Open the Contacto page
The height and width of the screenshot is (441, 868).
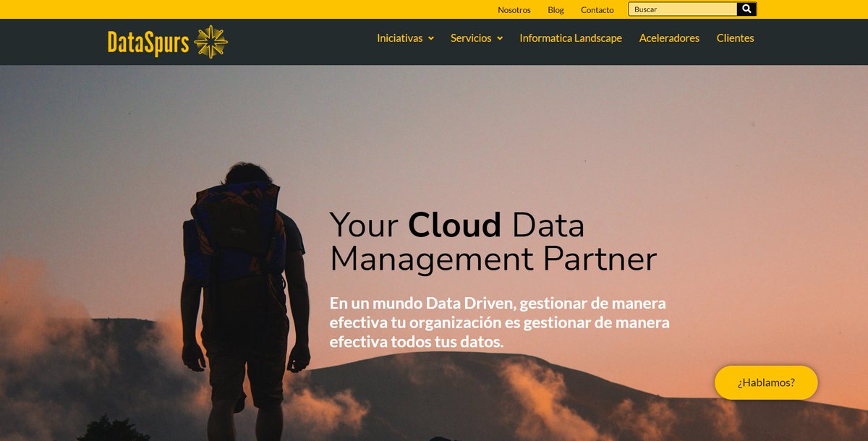pos(597,9)
